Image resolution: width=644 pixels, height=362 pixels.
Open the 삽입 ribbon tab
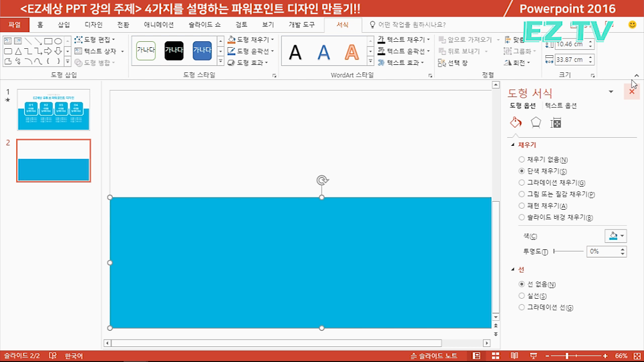pyautogui.click(x=64, y=25)
